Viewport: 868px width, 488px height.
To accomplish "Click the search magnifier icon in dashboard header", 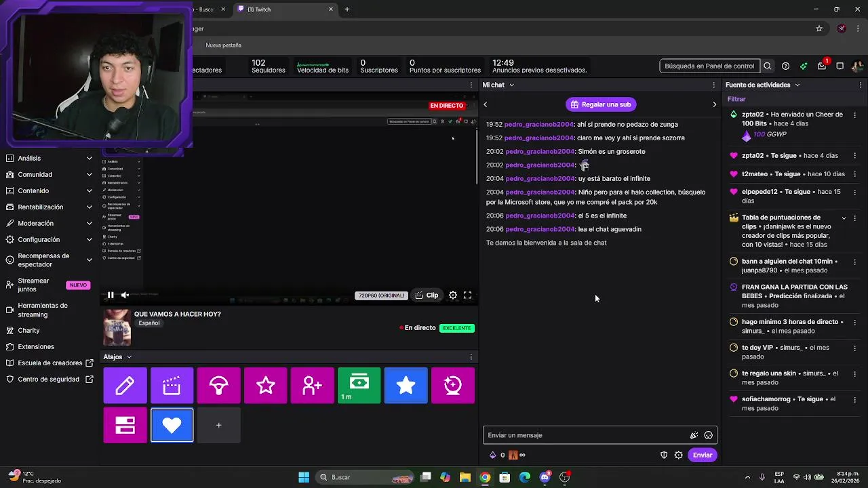I will tap(768, 66).
